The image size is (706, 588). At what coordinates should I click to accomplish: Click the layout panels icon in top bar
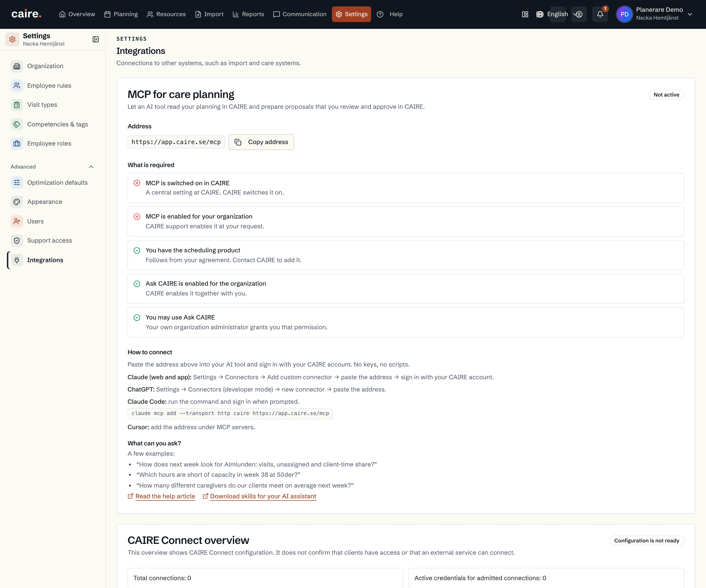(525, 14)
